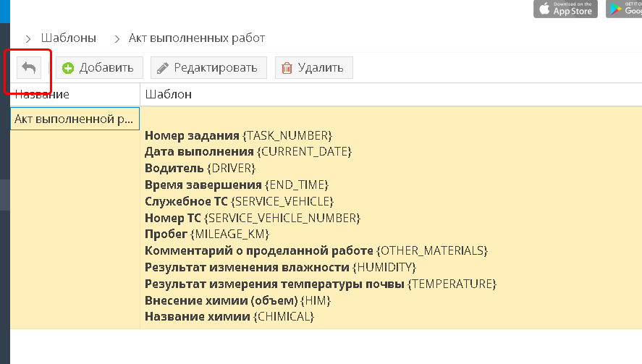The width and height of the screenshot is (642, 364).
Task: Click the Пробег {MILEAGE_KM} line
Action: pyautogui.click(x=207, y=234)
